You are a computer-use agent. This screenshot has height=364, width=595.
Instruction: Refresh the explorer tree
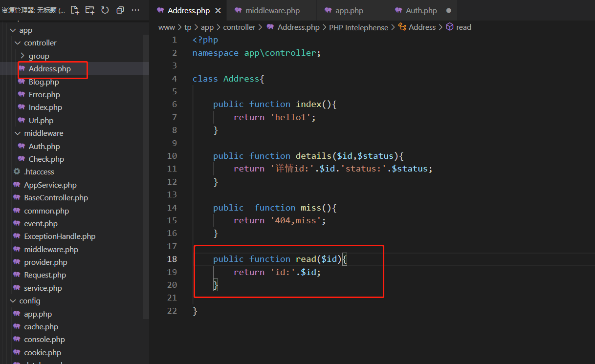point(105,10)
